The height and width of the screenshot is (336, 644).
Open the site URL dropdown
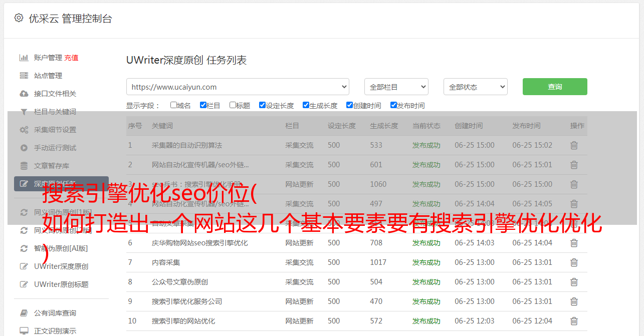tap(238, 87)
